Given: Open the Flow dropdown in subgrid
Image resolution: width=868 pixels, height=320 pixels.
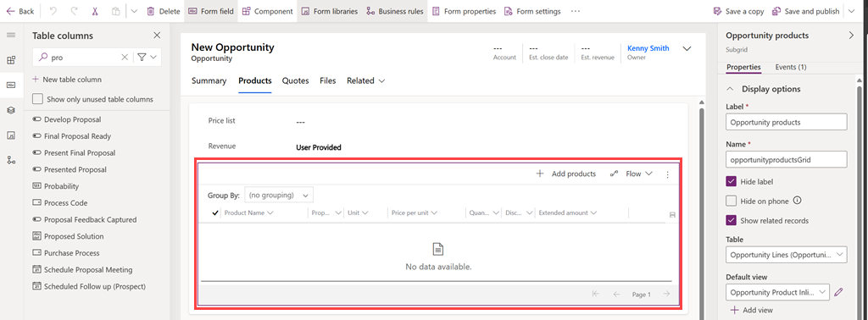Looking at the screenshot, I should pyautogui.click(x=631, y=174).
